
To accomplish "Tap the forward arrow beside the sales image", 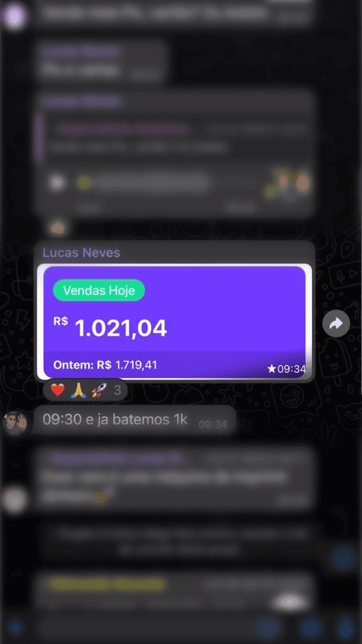I will tap(336, 323).
